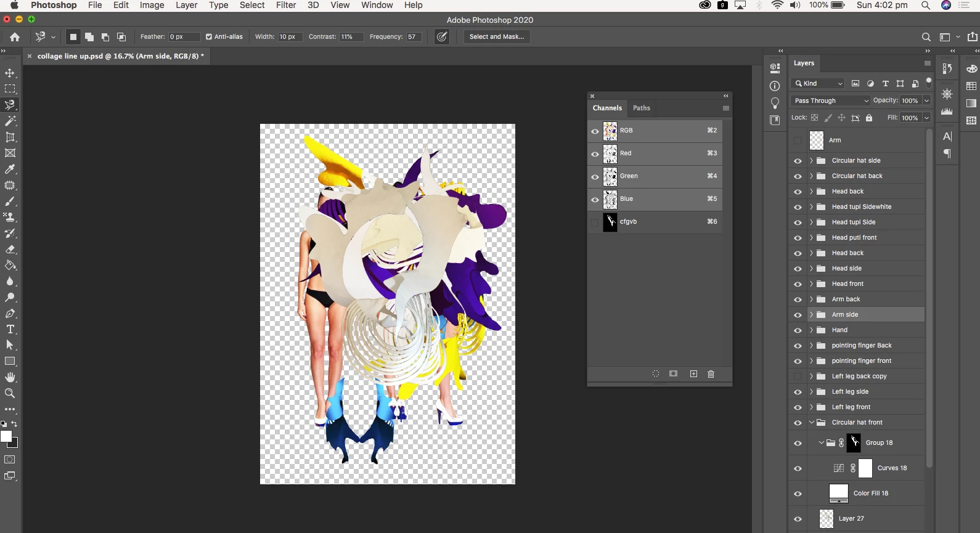Open the Kind filter dropdown

818,83
